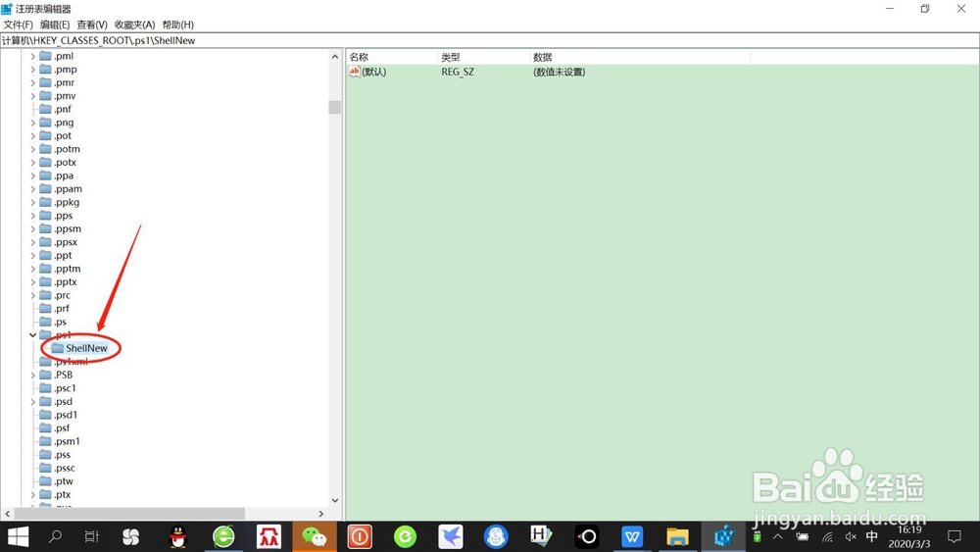
Task: Toggle the muted volume tray icon
Action: tap(850, 537)
